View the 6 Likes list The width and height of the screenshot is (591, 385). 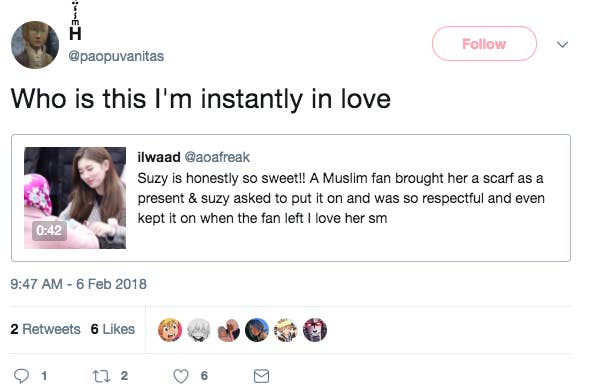[113, 329]
